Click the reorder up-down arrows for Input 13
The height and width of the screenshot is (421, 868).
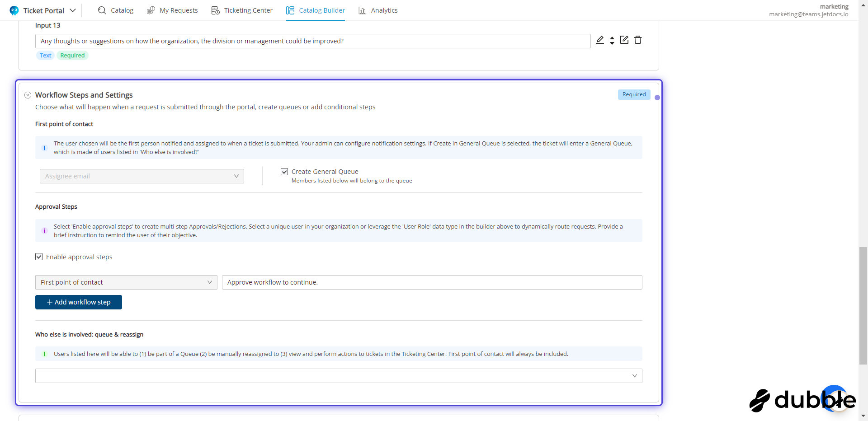(x=612, y=41)
